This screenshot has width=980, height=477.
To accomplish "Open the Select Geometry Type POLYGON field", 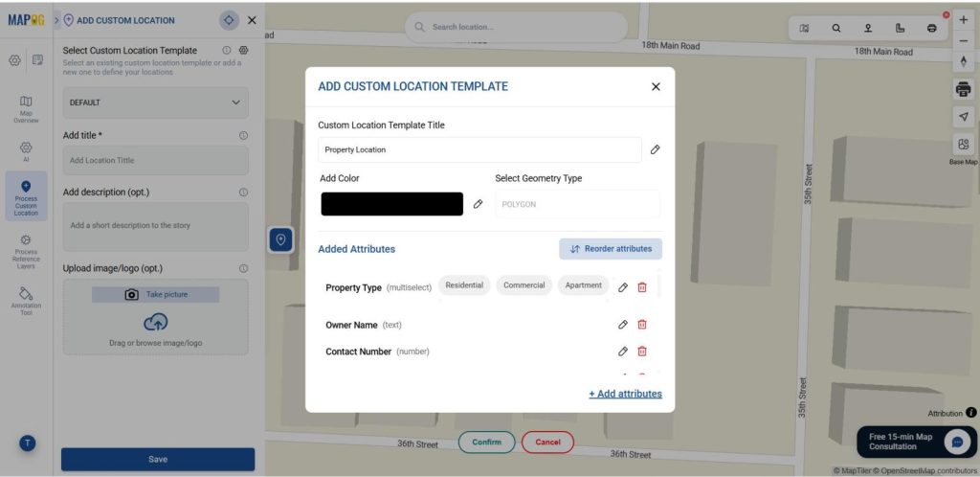I will (x=577, y=204).
